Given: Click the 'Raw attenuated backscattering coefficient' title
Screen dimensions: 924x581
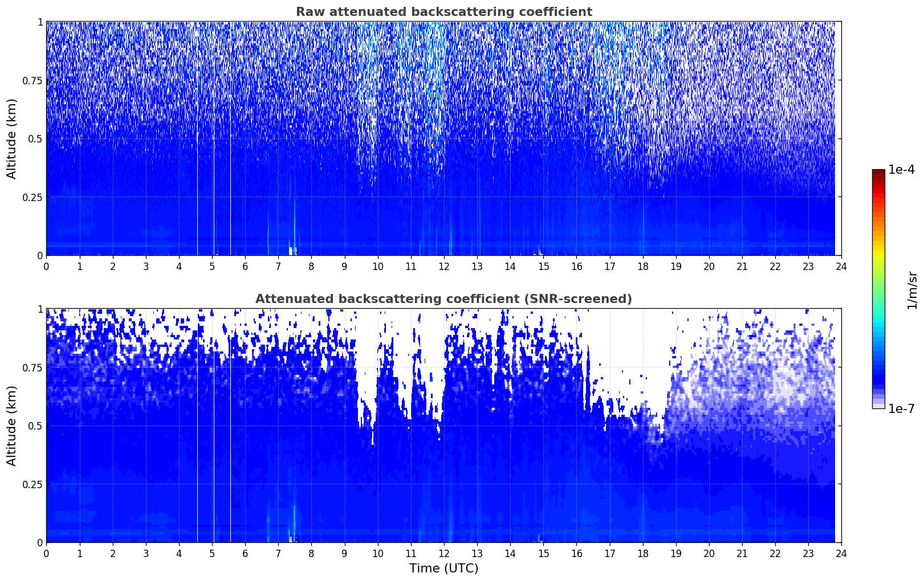Looking at the screenshot, I should click(x=444, y=12).
